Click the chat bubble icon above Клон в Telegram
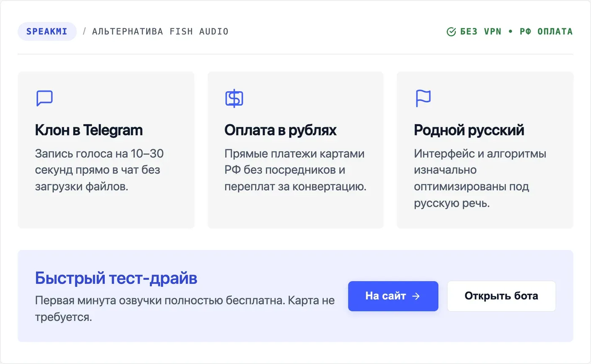 44,98
